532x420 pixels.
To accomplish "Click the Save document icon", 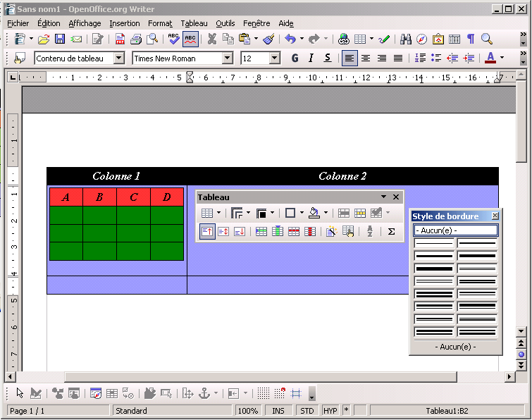I will [x=60, y=39].
